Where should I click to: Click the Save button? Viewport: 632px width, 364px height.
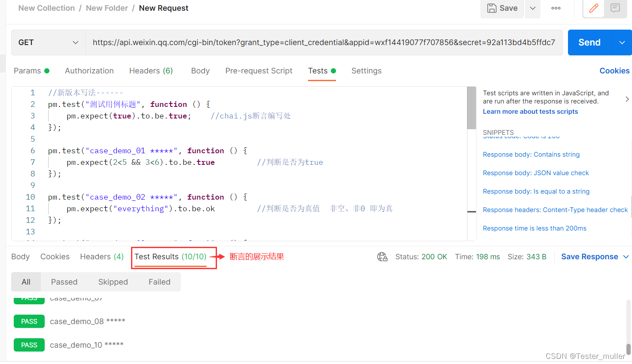502,8
